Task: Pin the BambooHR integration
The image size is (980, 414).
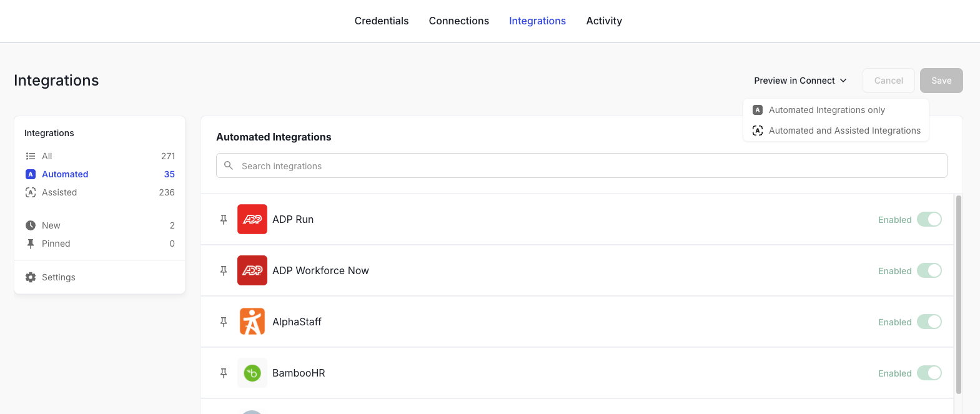Action: (x=224, y=373)
